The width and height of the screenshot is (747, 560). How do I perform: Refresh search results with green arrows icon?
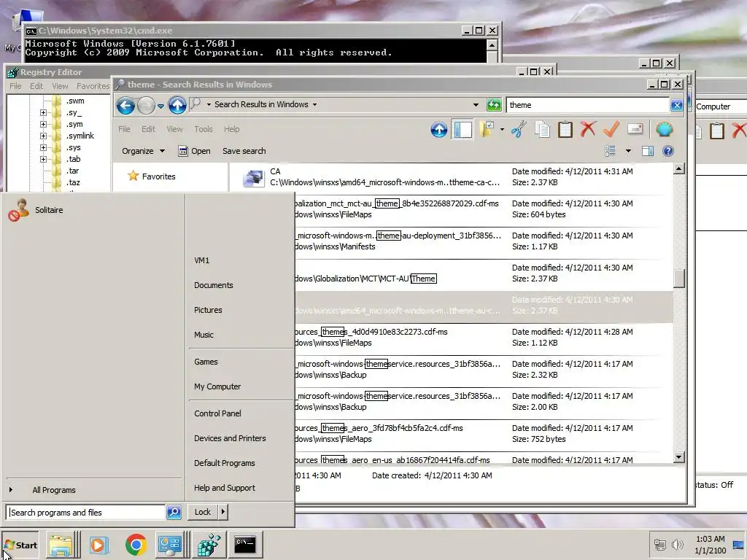pos(494,105)
